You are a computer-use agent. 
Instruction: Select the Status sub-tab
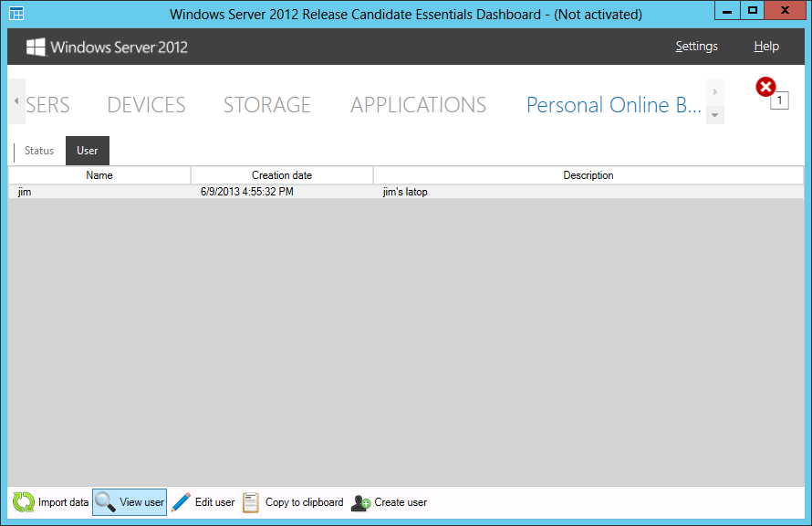[x=39, y=151]
